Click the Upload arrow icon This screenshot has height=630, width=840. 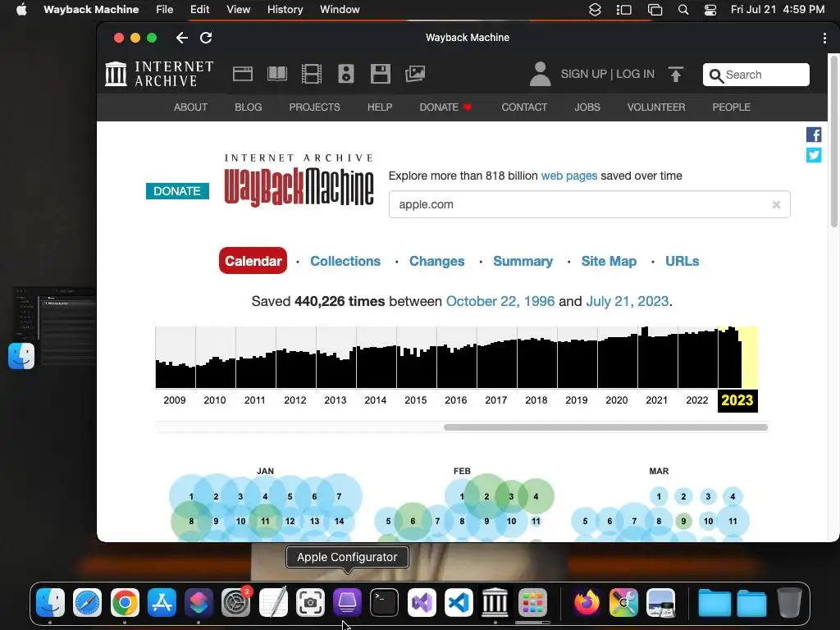[x=676, y=74]
